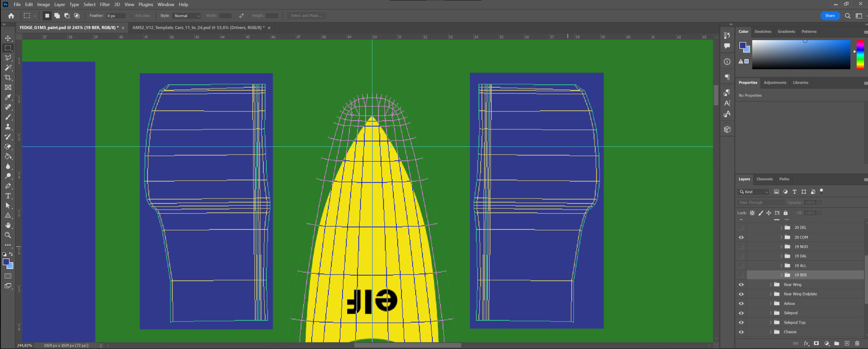Expand the 19 BER layer group
Screen dimensions: 868x349
pos(781,275)
